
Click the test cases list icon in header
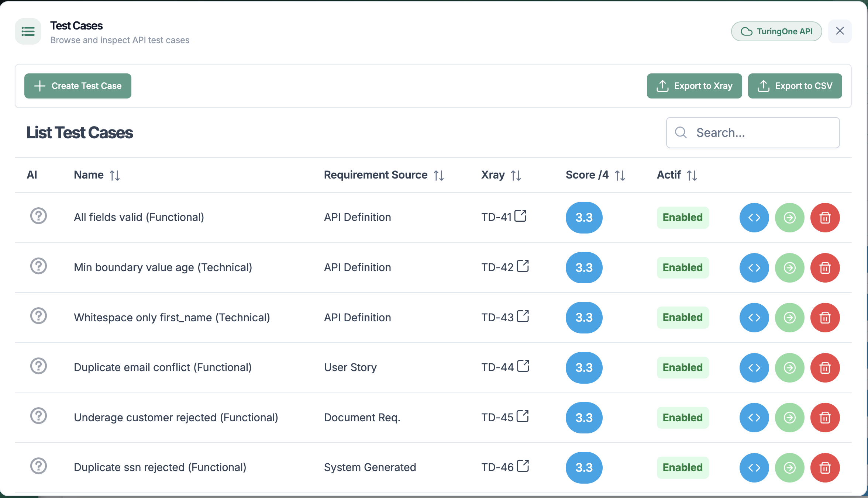pos(28,31)
